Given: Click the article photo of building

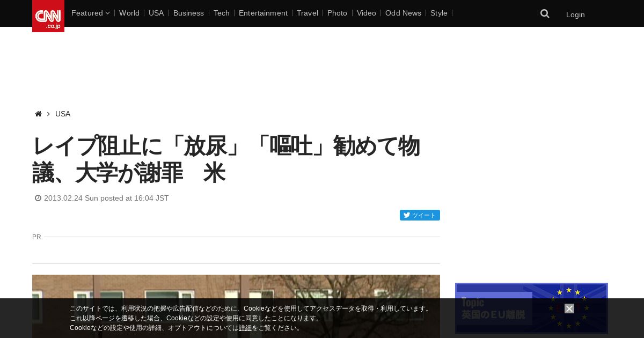Looking at the screenshot, I should [236, 306].
